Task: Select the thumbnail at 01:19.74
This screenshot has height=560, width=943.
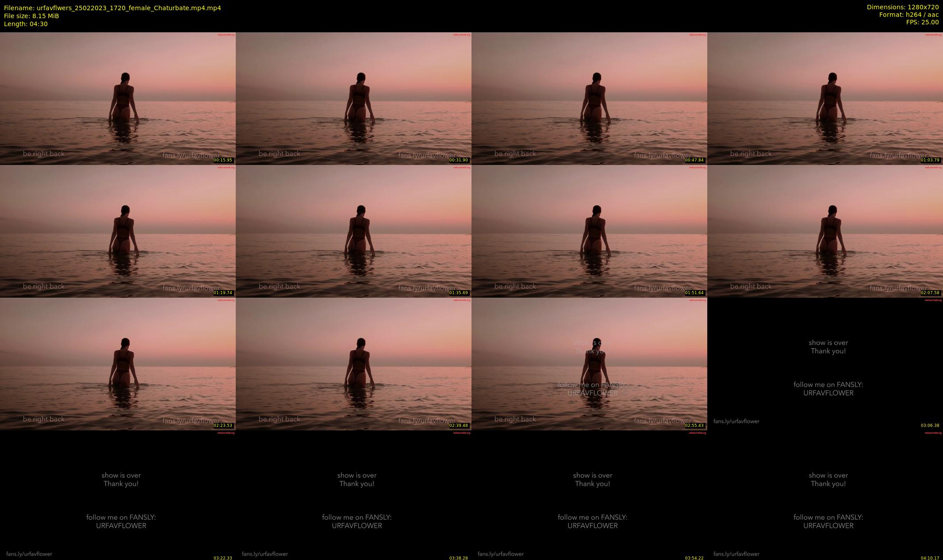Action: (x=118, y=231)
